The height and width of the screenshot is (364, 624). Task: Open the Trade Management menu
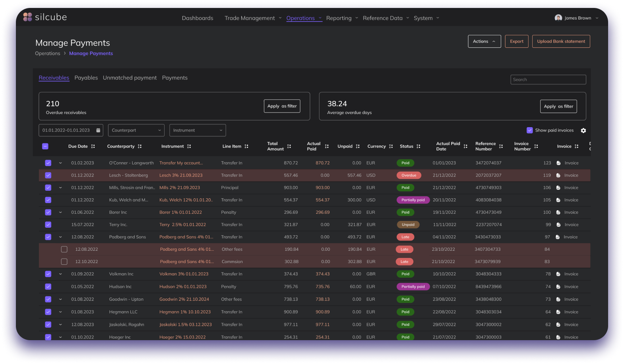point(253,18)
